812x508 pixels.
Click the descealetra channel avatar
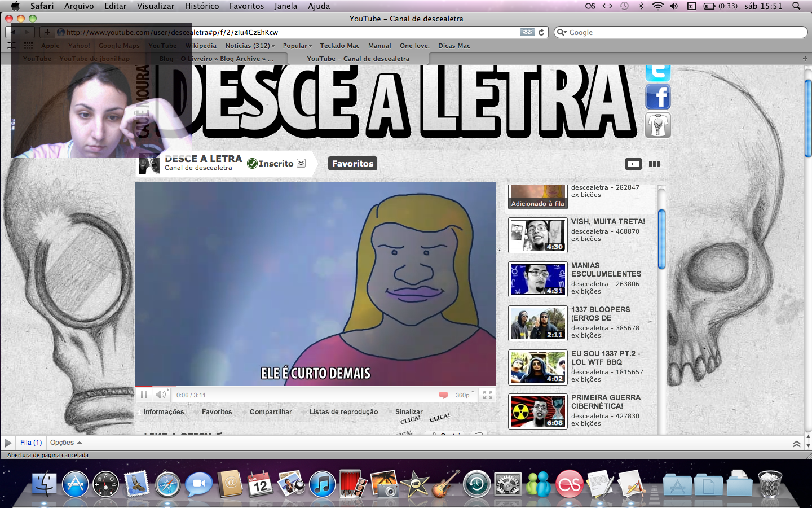tap(149, 164)
